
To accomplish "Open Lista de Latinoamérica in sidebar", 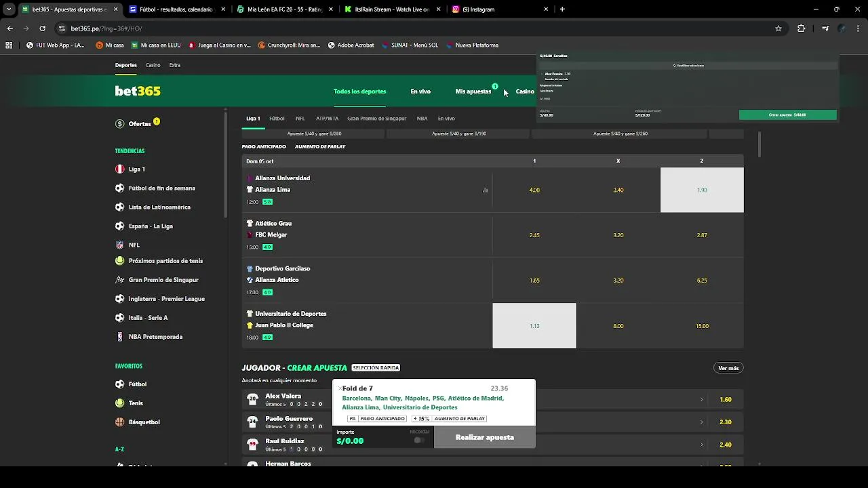I will [x=159, y=207].
